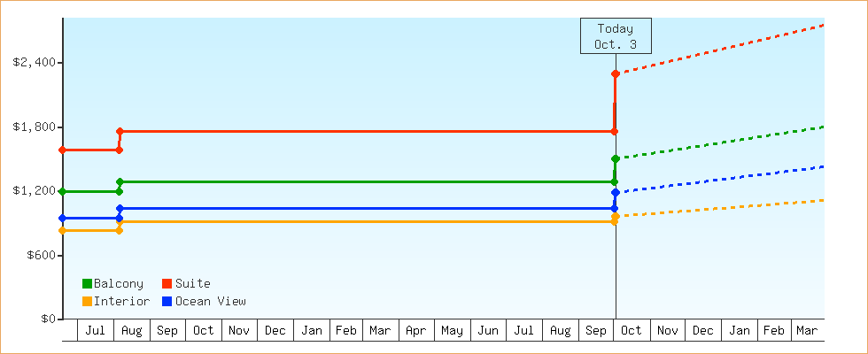The width and height of the screenshot is (868, 354).
Task: Click the green Balcony data point at today
Action: 615,159
